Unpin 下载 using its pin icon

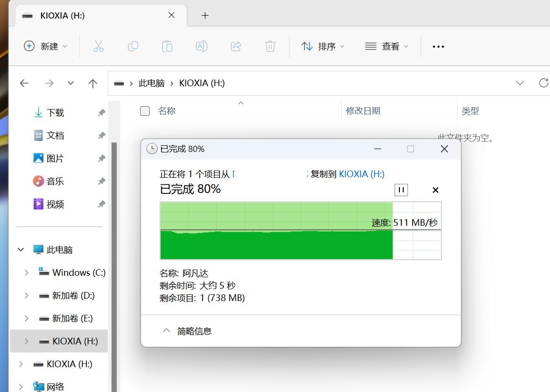click(101, 112)
